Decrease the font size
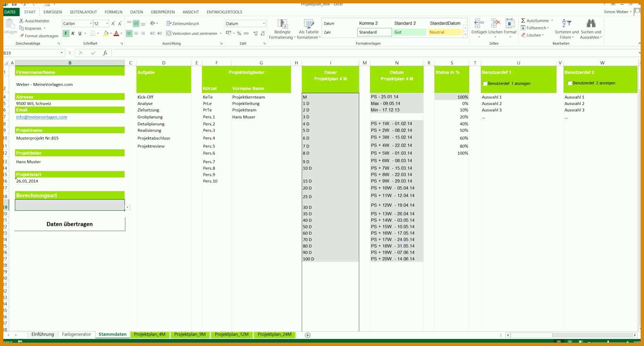Screen dimensions: 644x346 coord(120,23)
